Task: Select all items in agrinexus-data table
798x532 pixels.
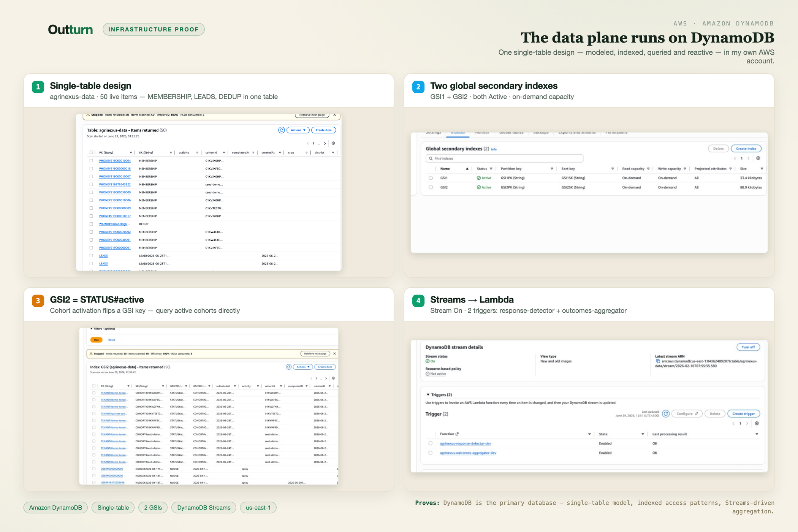Action: coord(91,152)
